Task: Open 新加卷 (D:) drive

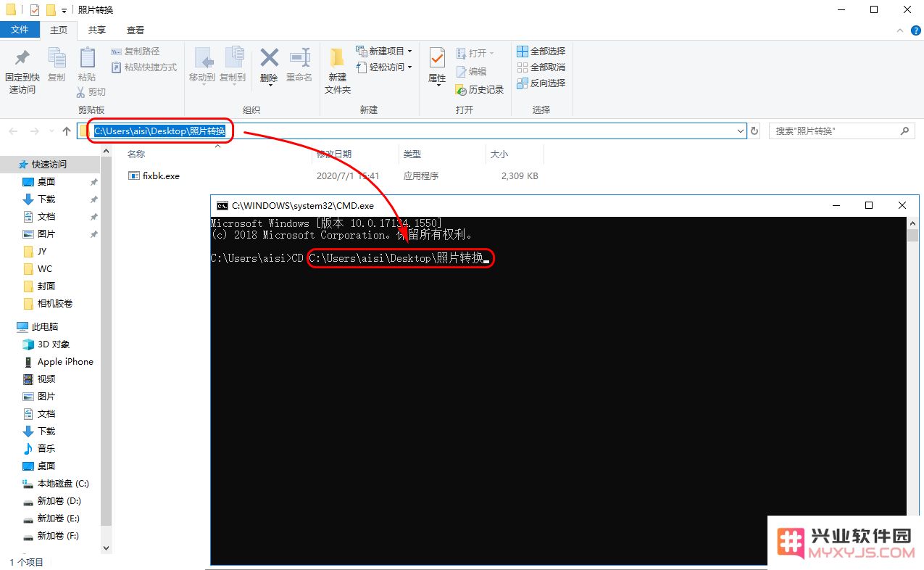Action: click(59, 501)
